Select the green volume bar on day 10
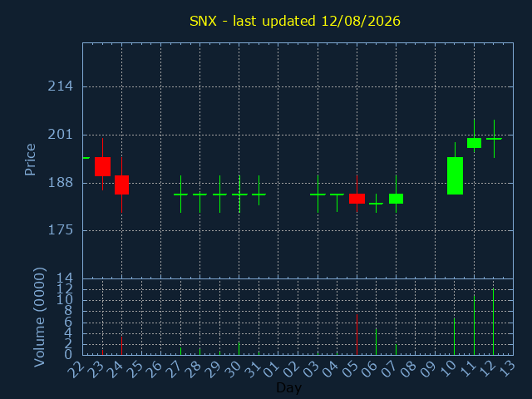The image size is (532, 399). [x=455, y=337]
